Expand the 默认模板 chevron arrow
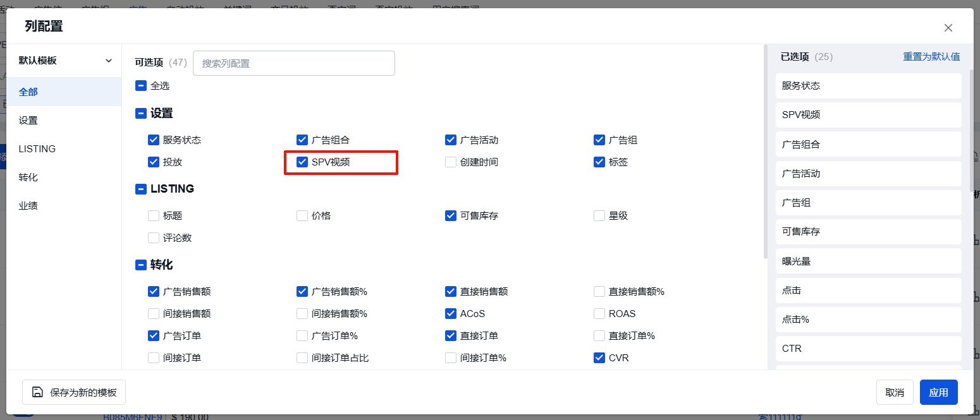The width and height of the screenshot is (980, 420). [109, 61]
